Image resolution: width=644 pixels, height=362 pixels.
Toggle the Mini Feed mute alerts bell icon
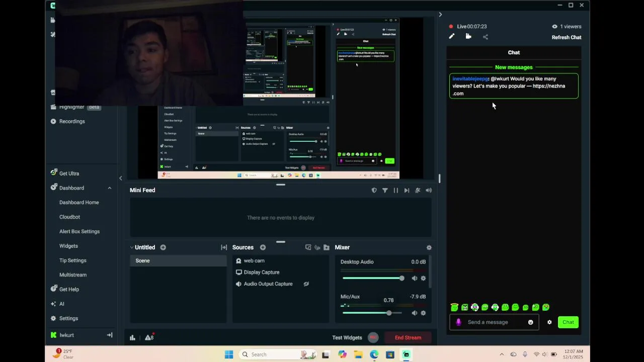point(418,191)
